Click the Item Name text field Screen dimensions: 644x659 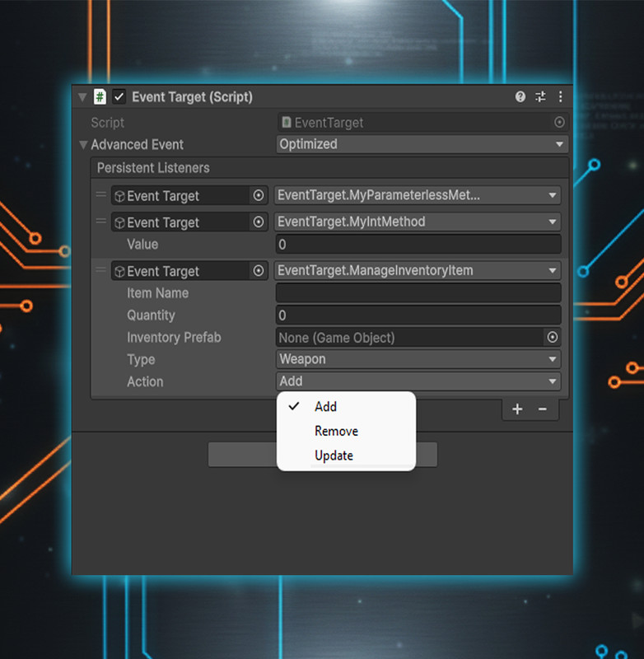point(418,293)
